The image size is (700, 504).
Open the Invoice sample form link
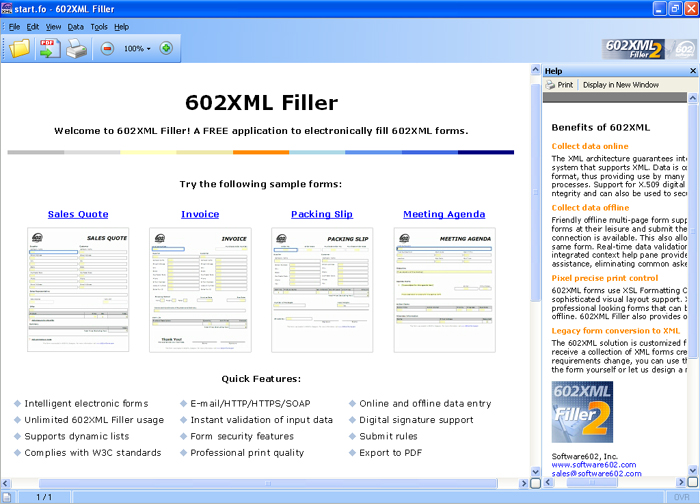pos(200,214)
